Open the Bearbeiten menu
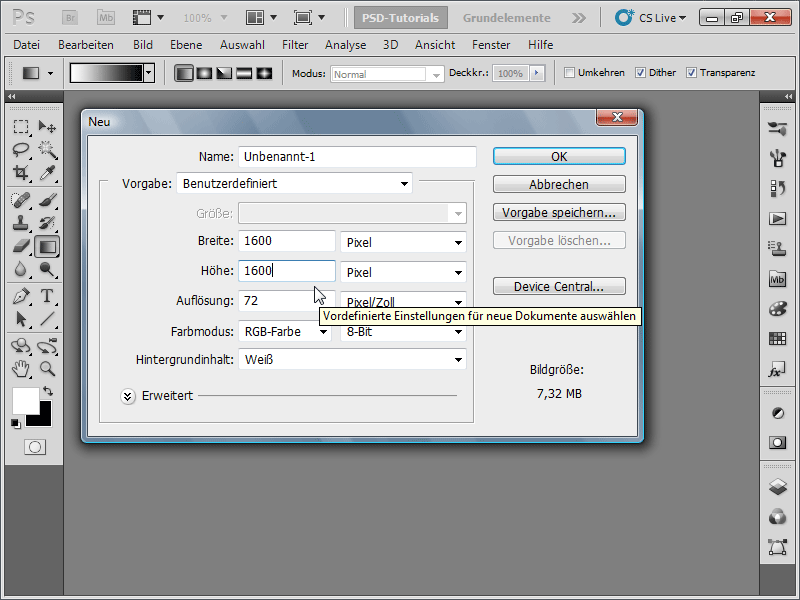800x600 pixels. [86, 45]
